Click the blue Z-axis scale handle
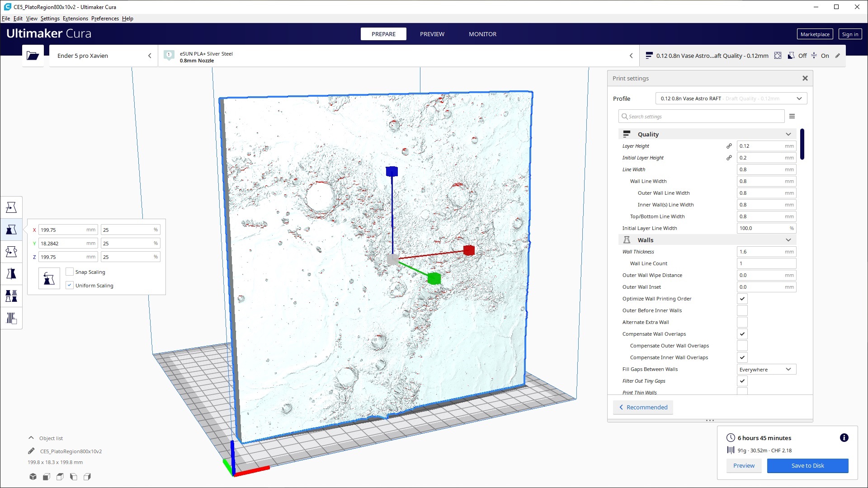 click(x=392, y=171)
